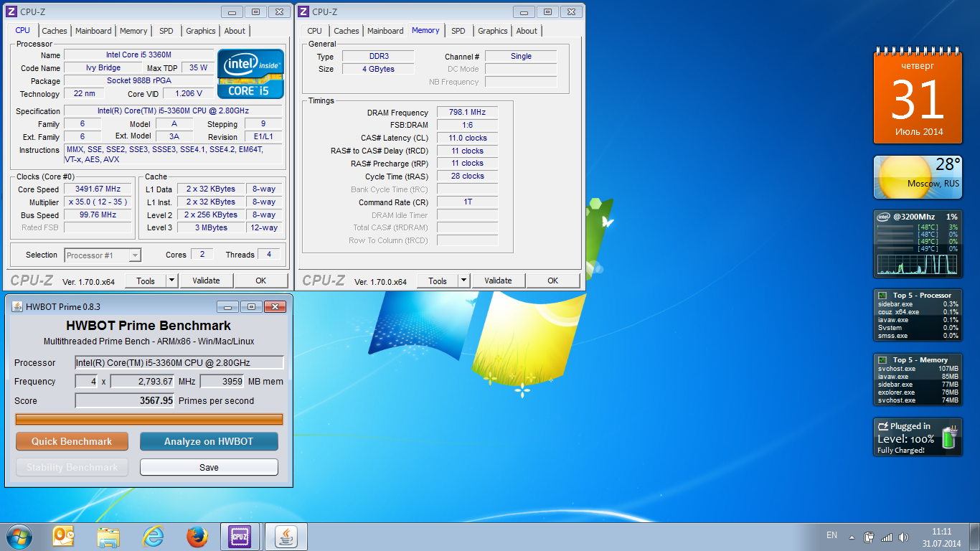The width and height of the screenshot is (980, 551).
Task: Click the Save button in HWBOT Prime
Action: [x=209, y=467]
